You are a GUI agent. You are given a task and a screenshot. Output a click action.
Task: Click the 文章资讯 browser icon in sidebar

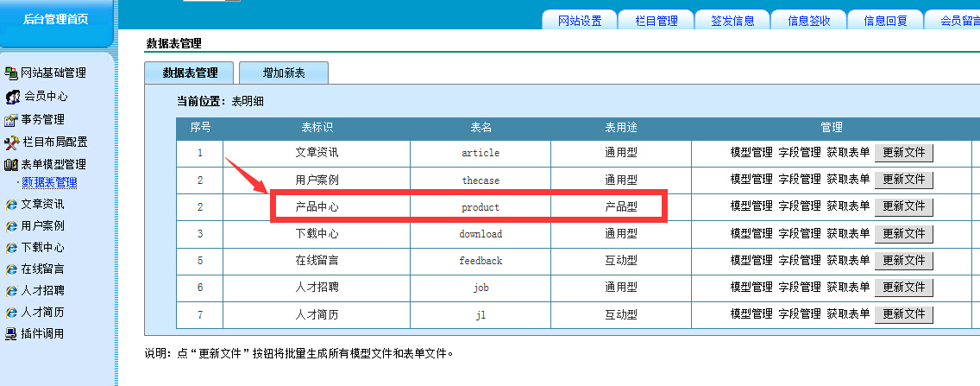[11, 205]
